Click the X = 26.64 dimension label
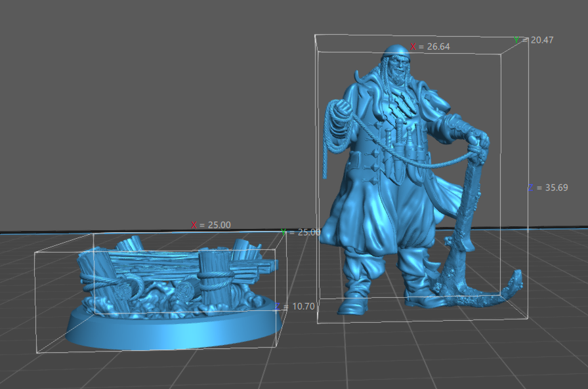Screen dimensions: 588x389 click(x=430, y=47)
